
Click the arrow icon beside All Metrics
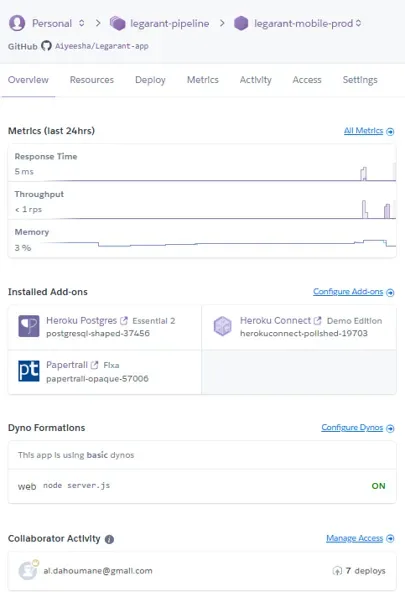tap(390, 131)
